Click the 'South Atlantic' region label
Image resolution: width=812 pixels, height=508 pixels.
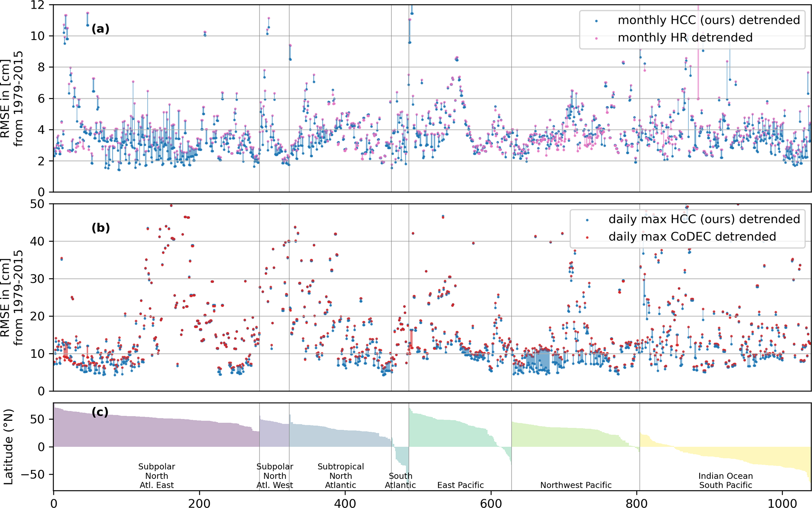tap(400, 480)
